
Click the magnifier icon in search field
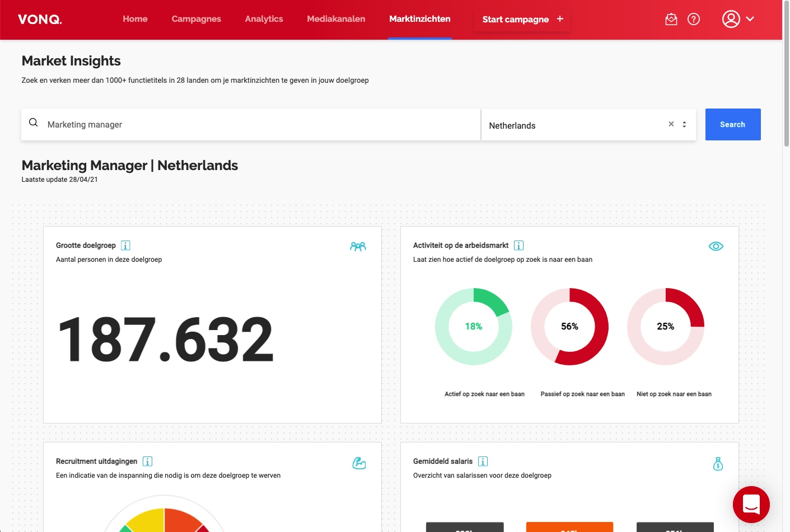pyautogui.click(x=34, y=123)
